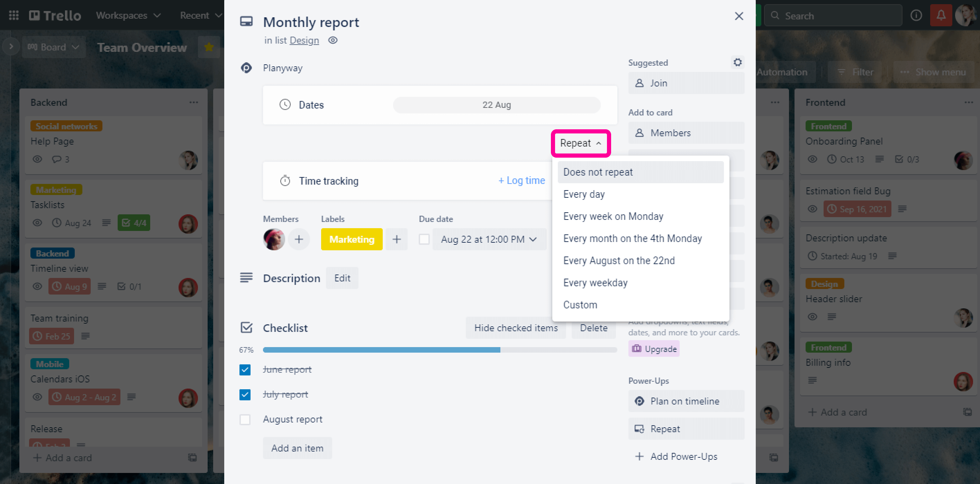Toggle watch eye icon next to Design
980x484 pixels.
[333, 40]
